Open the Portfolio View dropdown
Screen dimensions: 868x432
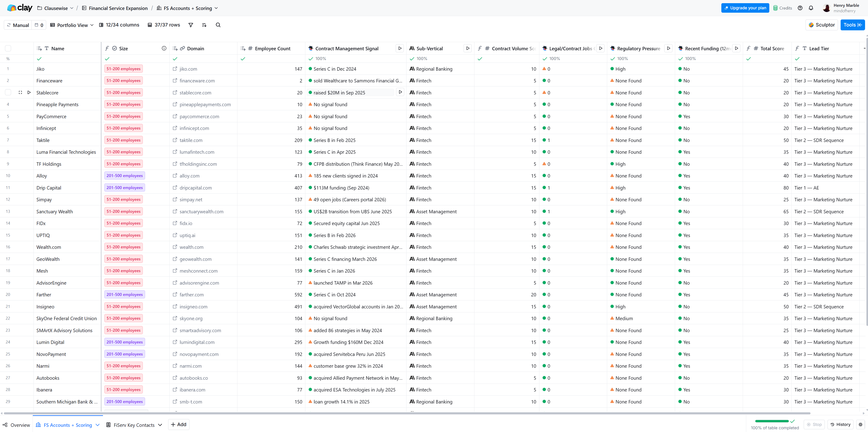point(72,25)
